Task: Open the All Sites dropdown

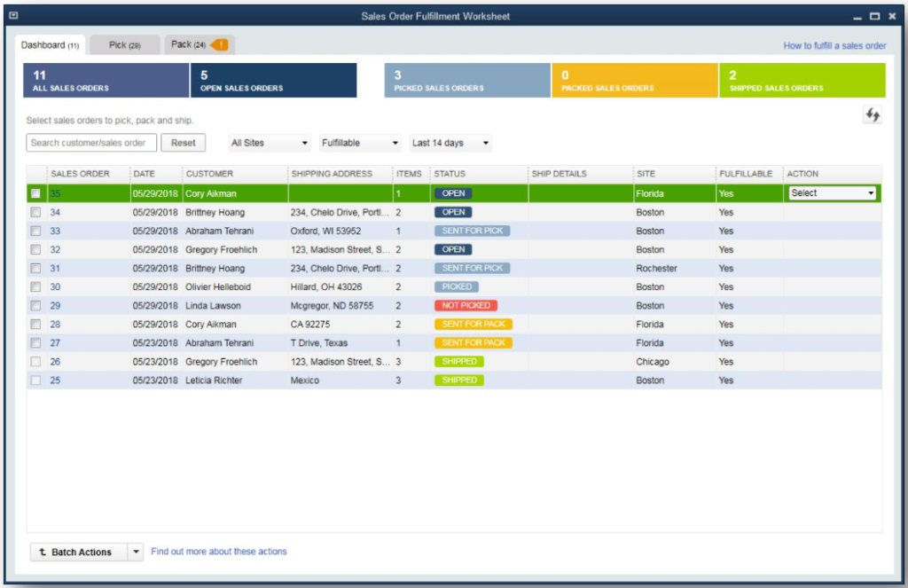Action: pyautogui.click(x=270, y=143)
